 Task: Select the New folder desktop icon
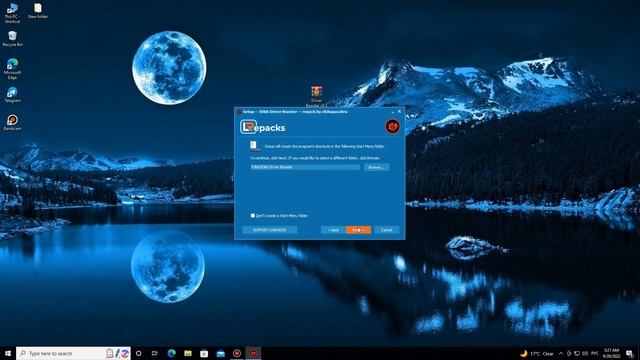(x=38, y=11)
